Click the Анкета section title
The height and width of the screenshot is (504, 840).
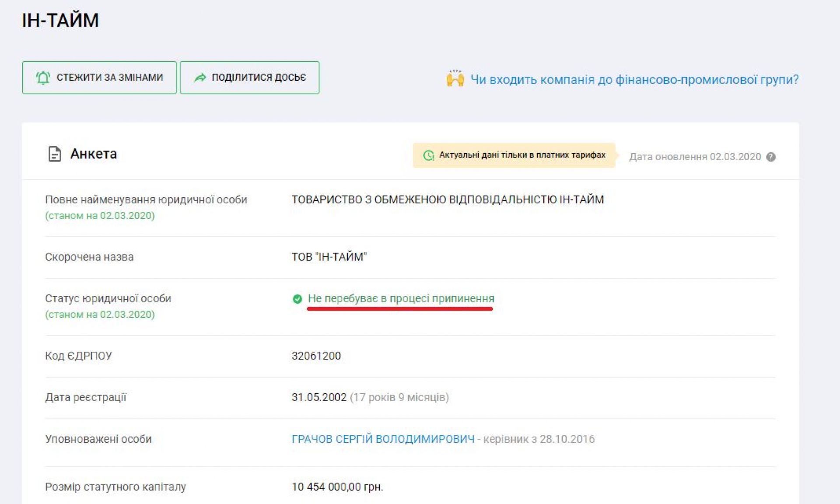93,154
